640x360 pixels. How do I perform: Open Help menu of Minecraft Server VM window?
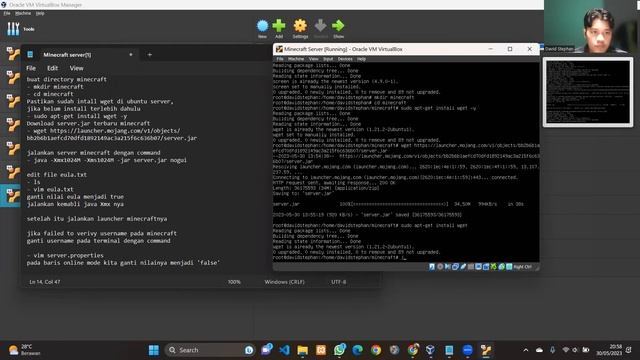click(361, 59)
